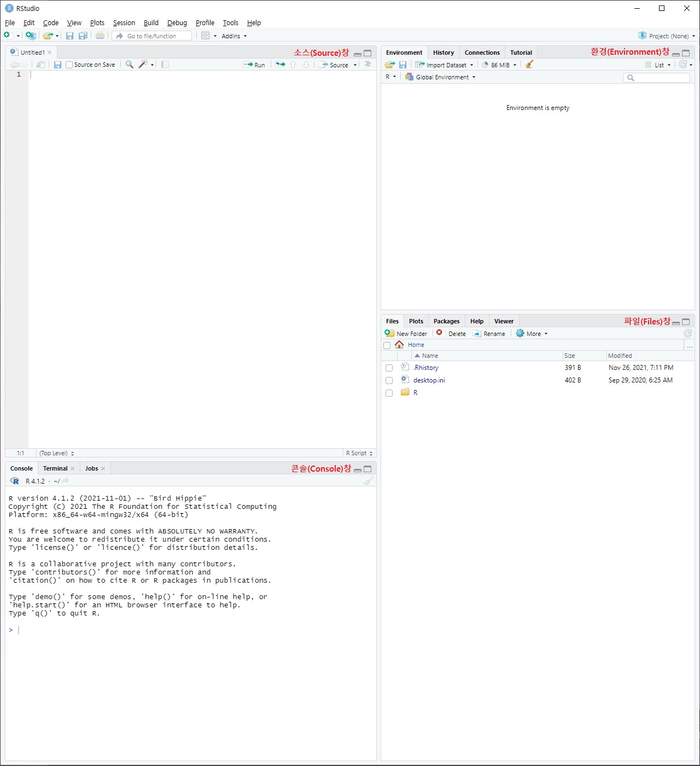Click the Create a Project icon
Screen dimensions: 700x766
[31, 36]
